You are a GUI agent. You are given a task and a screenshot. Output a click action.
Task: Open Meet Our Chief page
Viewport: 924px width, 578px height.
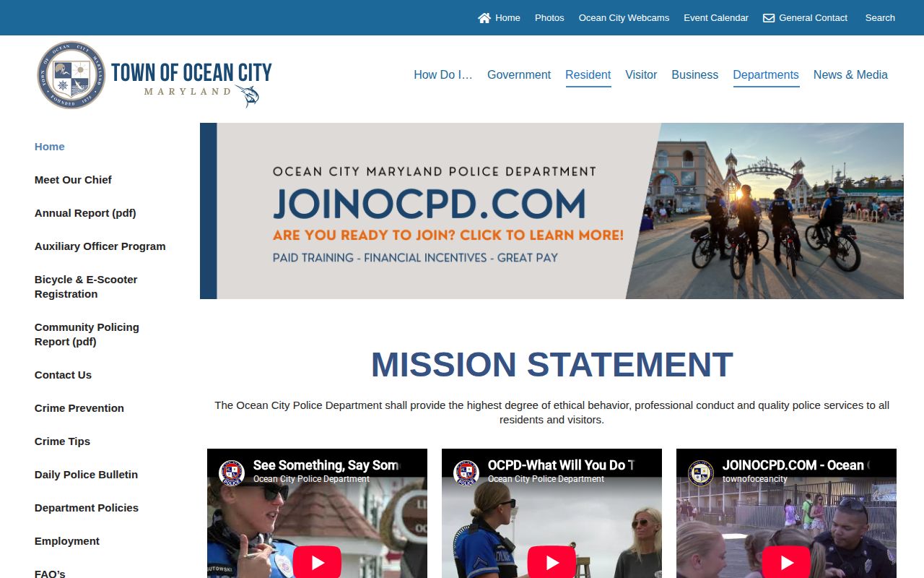73,180
